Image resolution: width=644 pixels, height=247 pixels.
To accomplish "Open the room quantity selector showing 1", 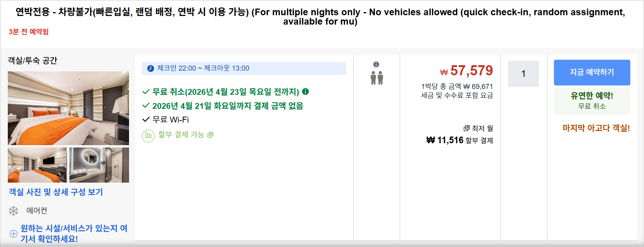I will tap(523, 73).
